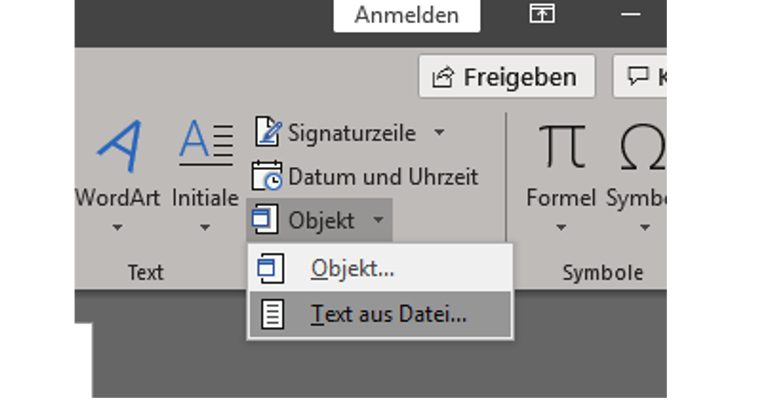Screen dimensions: 768x400
Task: Click the Datum und Uhrzeit icon
Action: (x=267, y=177)
